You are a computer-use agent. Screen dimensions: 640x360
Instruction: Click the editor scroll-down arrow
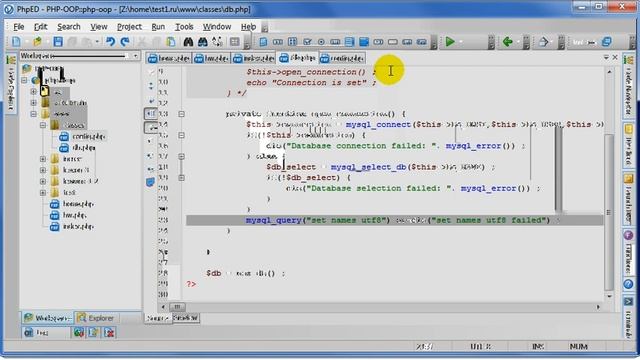click(609, 296)
